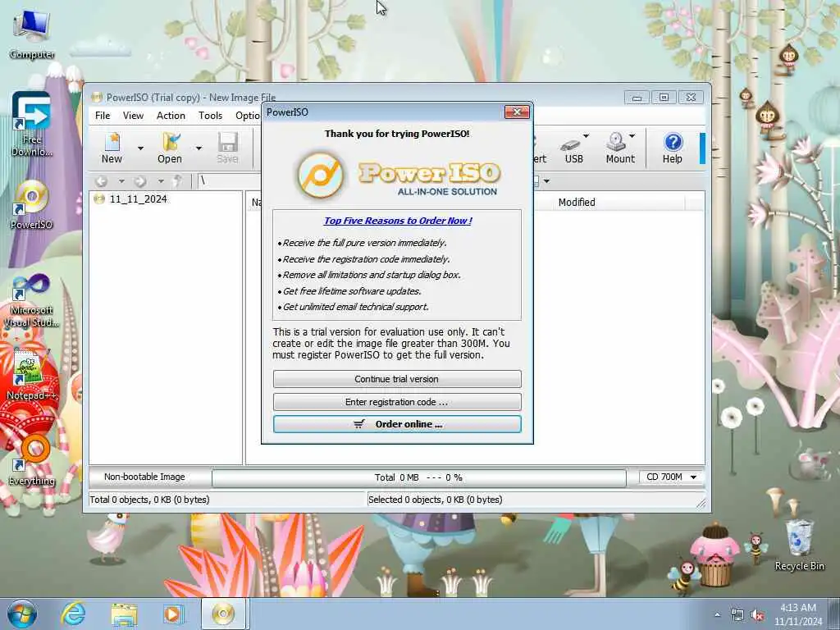The height and width of the screenshot is (630, 840).
Task: Minimize the PowerISO main window
Action: click(x=637, y=98)
